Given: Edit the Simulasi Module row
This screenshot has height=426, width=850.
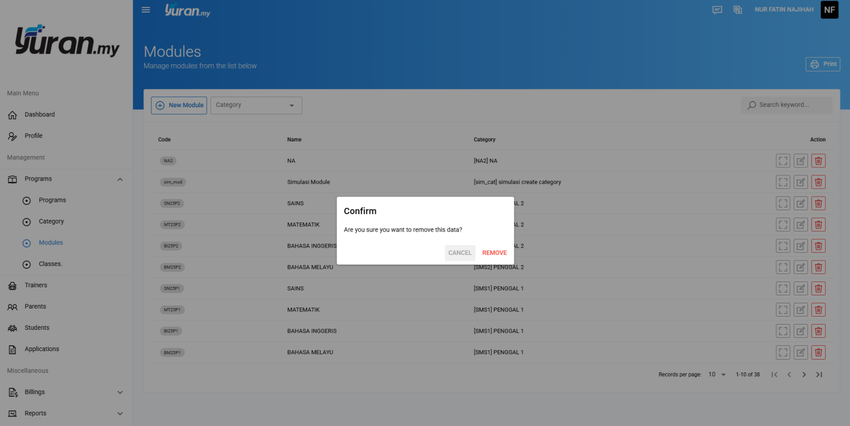Looking at the screenshot, I should pyautogui.click(x=801, y=182).
